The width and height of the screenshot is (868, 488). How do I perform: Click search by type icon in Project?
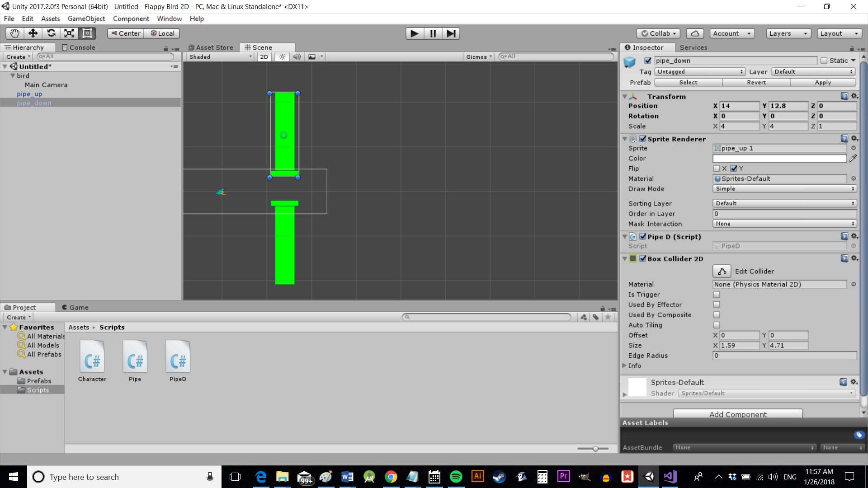[x=584, y=317]
